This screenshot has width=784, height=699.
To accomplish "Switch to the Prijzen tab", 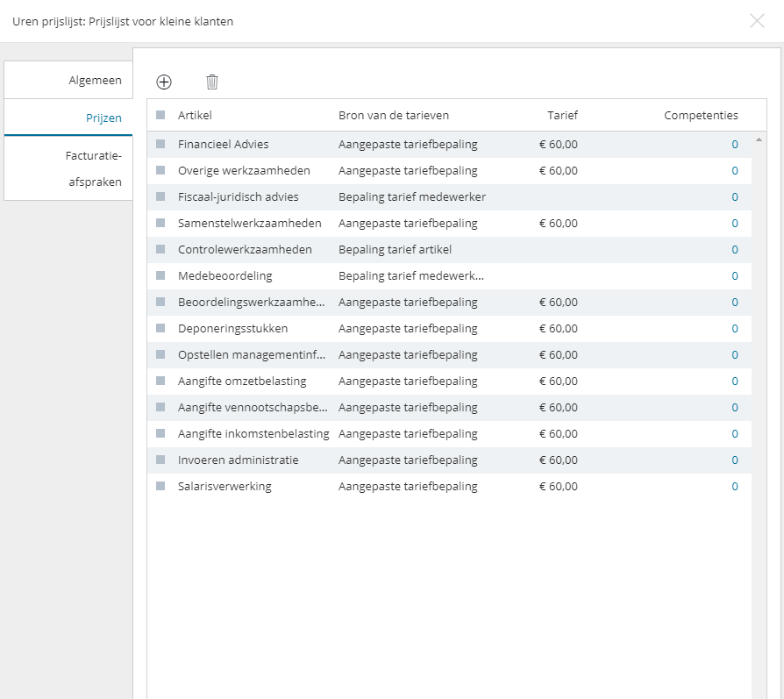I will point(68,118).
